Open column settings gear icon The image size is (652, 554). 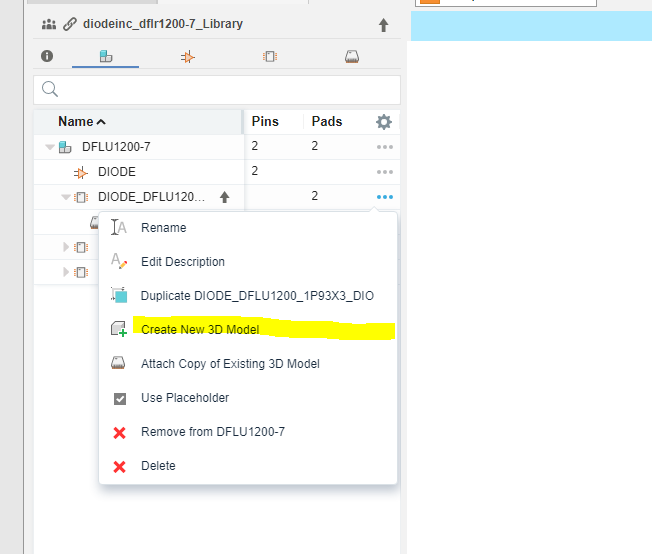click(384, 122)
